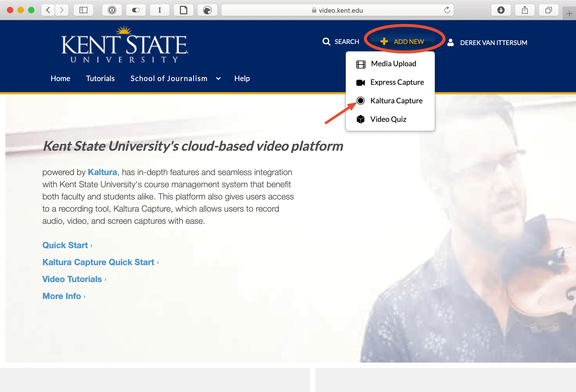This screenshot has width=576, height=392.
Task: Show Safari downloads
Action: point(501,10)
